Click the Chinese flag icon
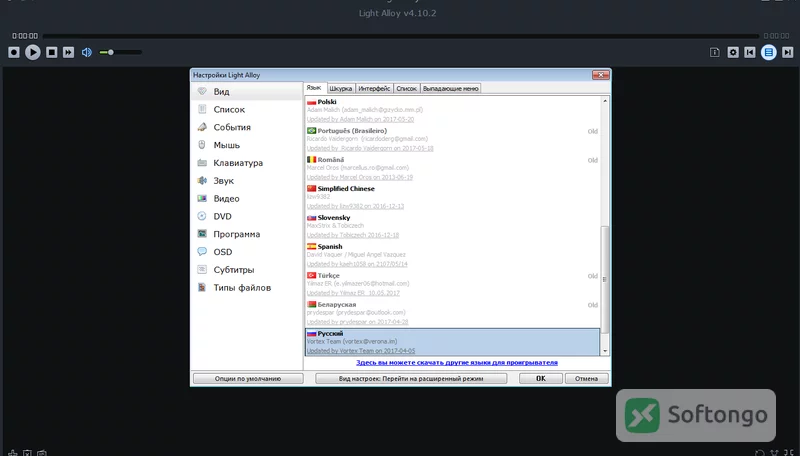800x456 pixels. [311, 188]
